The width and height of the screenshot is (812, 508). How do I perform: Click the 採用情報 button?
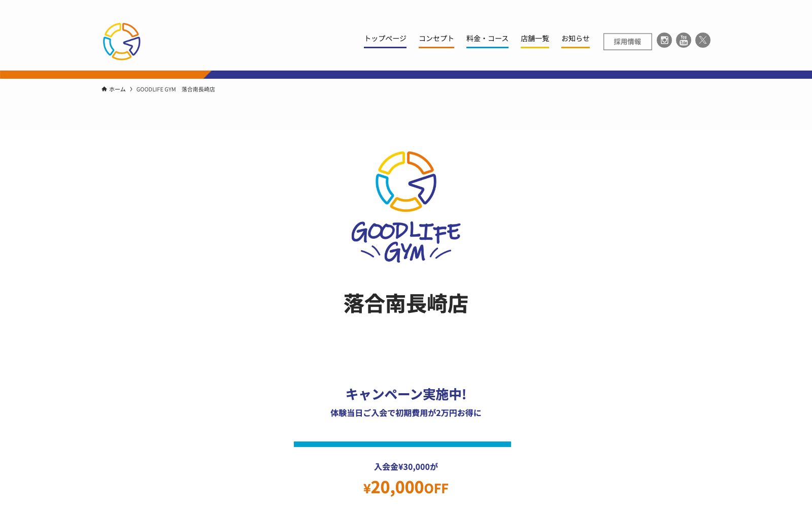tap(627, 42)
